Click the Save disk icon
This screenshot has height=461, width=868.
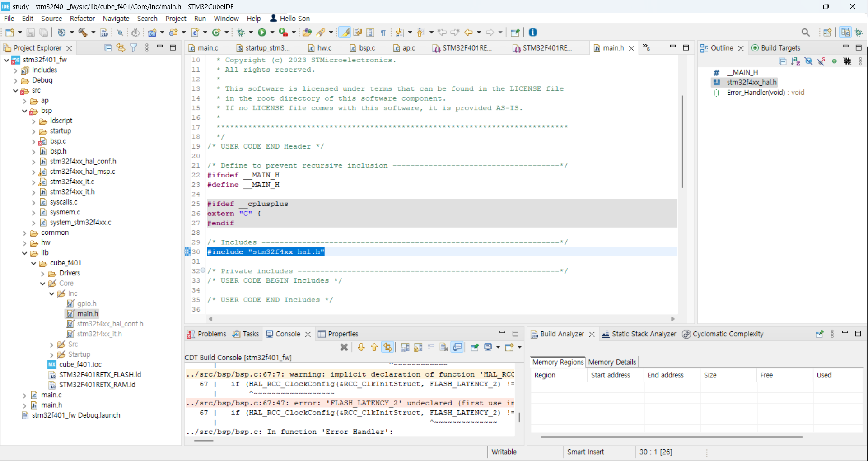pyautogui.click(x=31, y=32)
